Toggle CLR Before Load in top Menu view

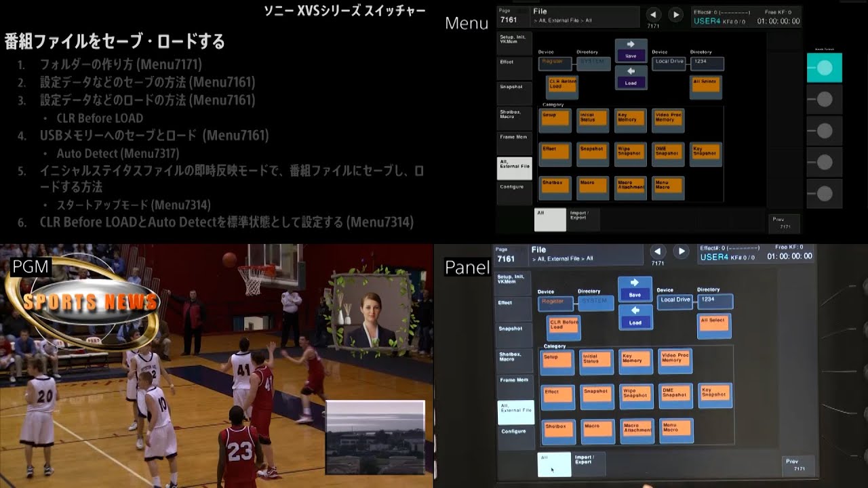click(562, 85)
